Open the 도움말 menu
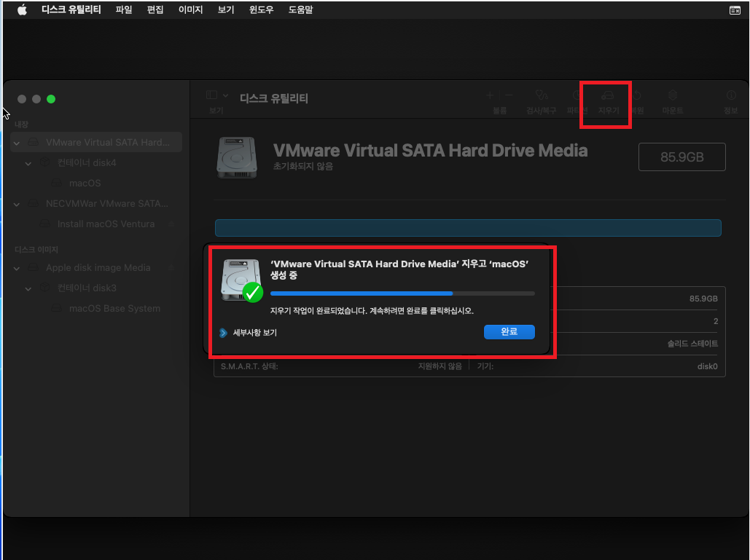The width and height of the screenshot is (750, 560). coord(300,9)
